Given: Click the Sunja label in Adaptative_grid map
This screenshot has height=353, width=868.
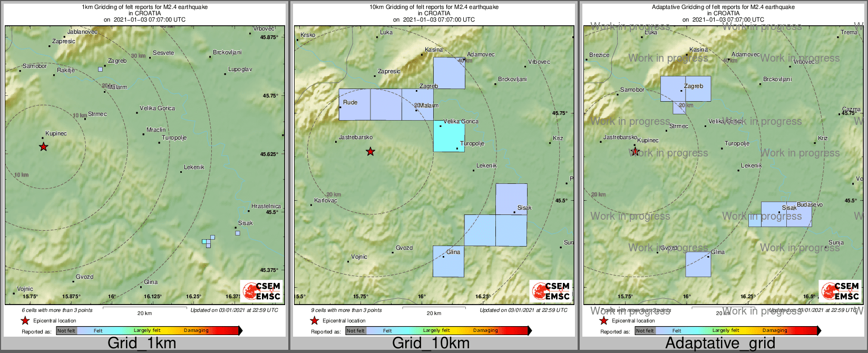Looking at the screenshot, I should coord(836,243).
